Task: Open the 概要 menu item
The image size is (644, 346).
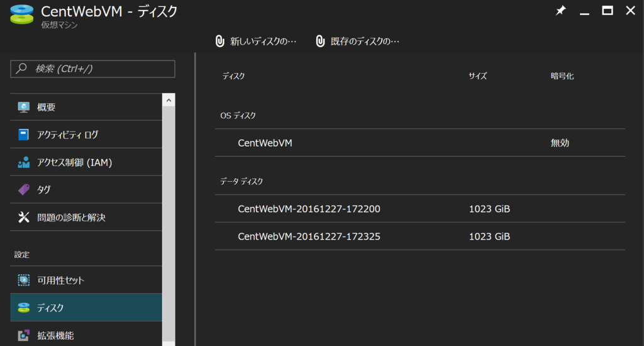Action: coord(86,107)
